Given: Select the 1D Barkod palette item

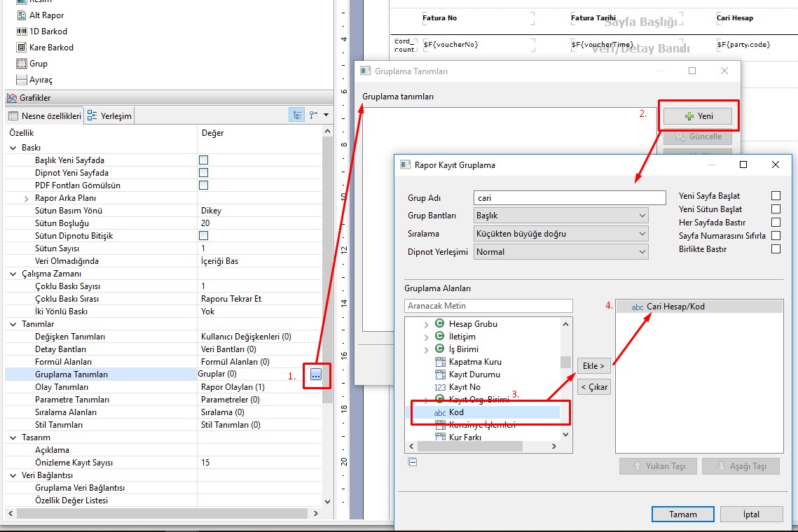Looking at the screenshot, I should click(x=48, y=31).
